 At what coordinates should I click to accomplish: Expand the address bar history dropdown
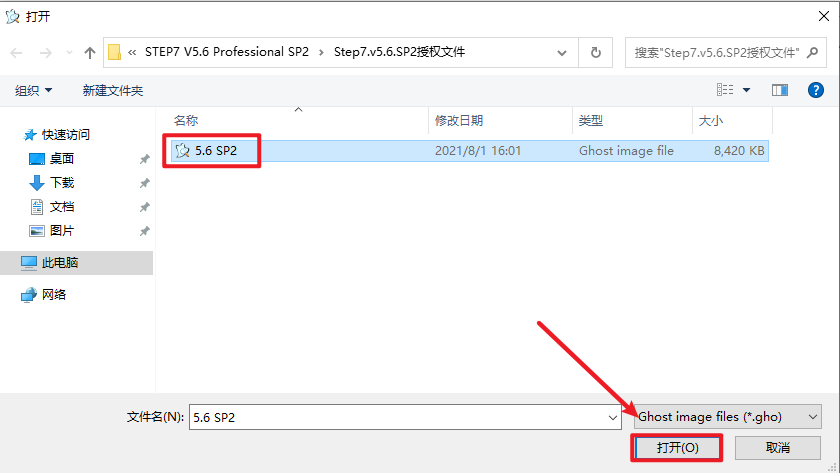tap(561, 52)
